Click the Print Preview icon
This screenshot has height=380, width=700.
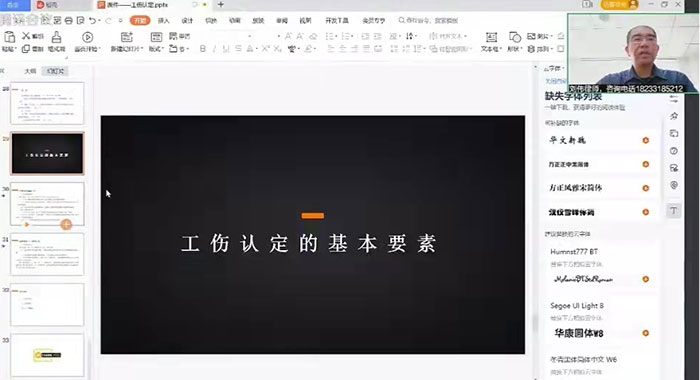coord(80,21)
